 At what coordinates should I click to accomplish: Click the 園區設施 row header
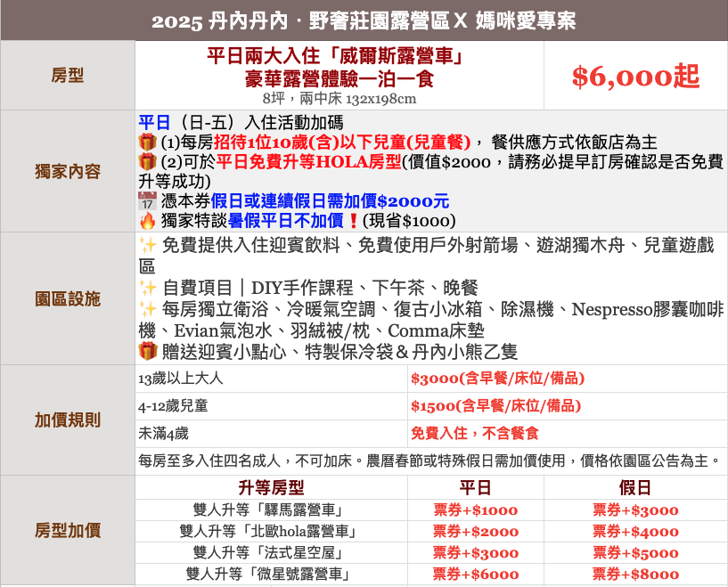point(68,298)
